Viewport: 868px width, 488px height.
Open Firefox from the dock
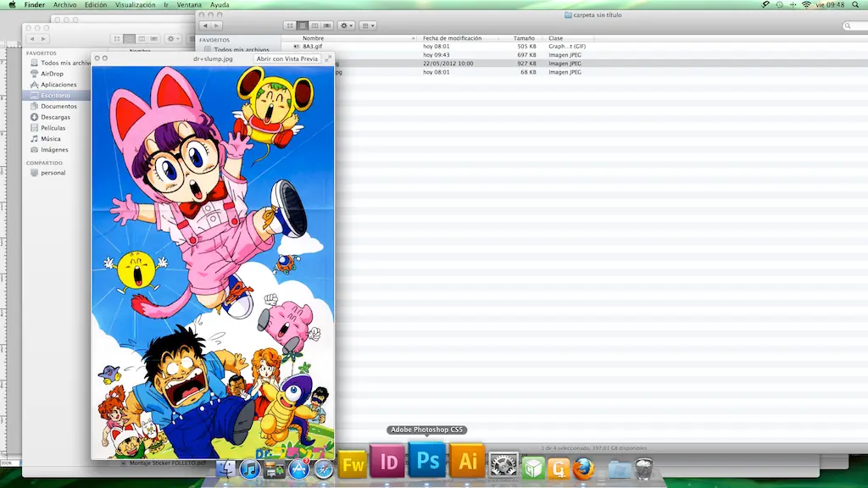pyautogui.click(x=583, y=469)
